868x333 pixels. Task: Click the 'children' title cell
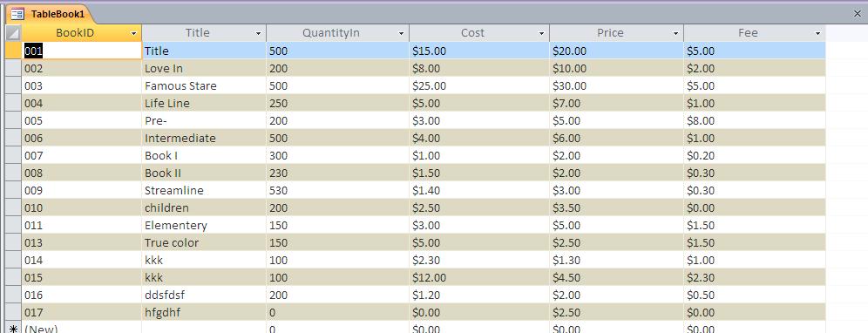[204, 207]
